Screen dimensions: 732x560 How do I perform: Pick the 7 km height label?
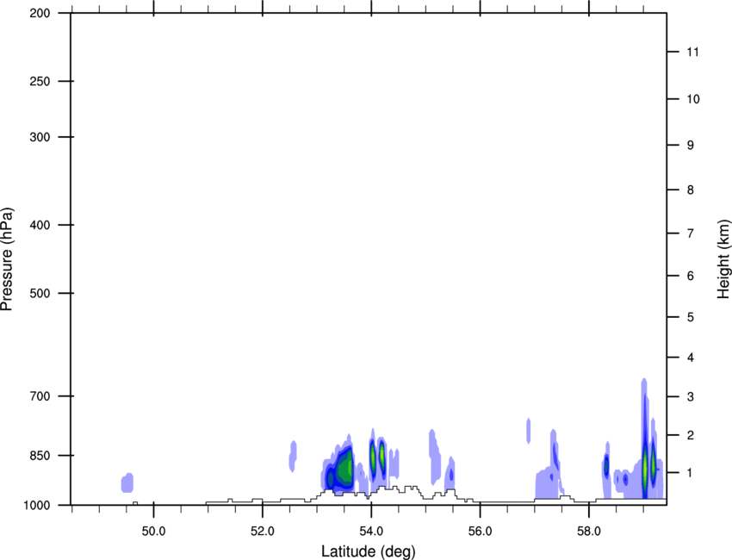(x=691, y=233)
